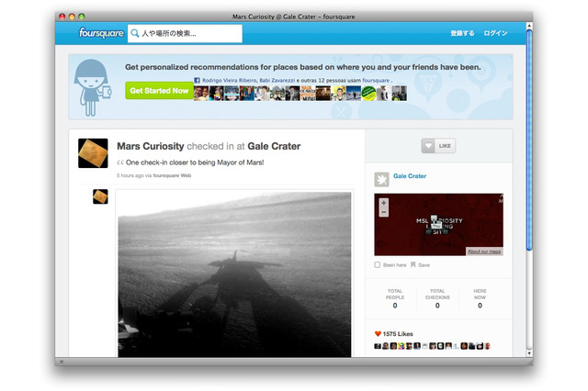Viewport: 588px width, 391px height.
Task: Click the green circular badge friend photo
Action: coord(368,94)
